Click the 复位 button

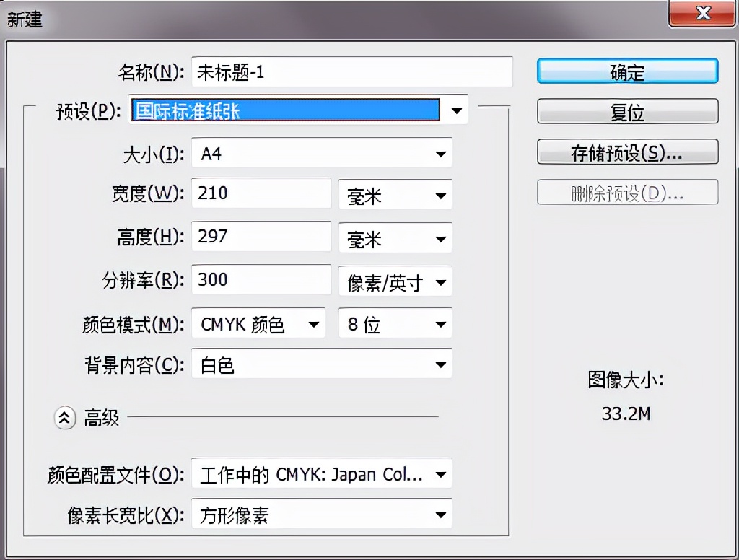pyautogui.click(x=627, y=112)
